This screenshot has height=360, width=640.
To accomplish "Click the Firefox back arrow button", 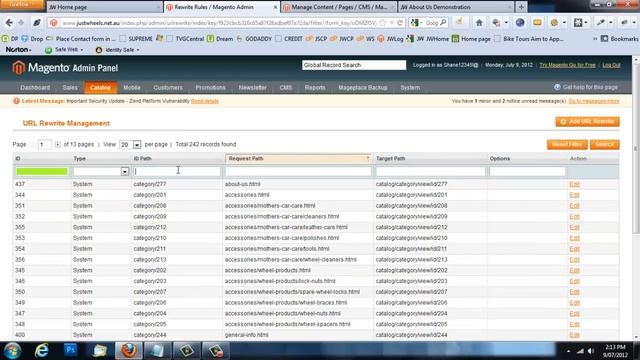I will (x=9, y=23).
